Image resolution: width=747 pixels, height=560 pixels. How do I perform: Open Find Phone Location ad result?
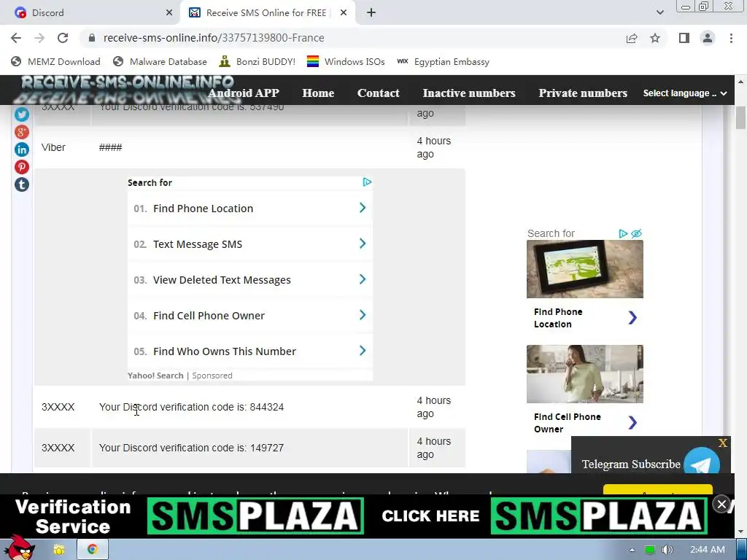coord(249,208)
